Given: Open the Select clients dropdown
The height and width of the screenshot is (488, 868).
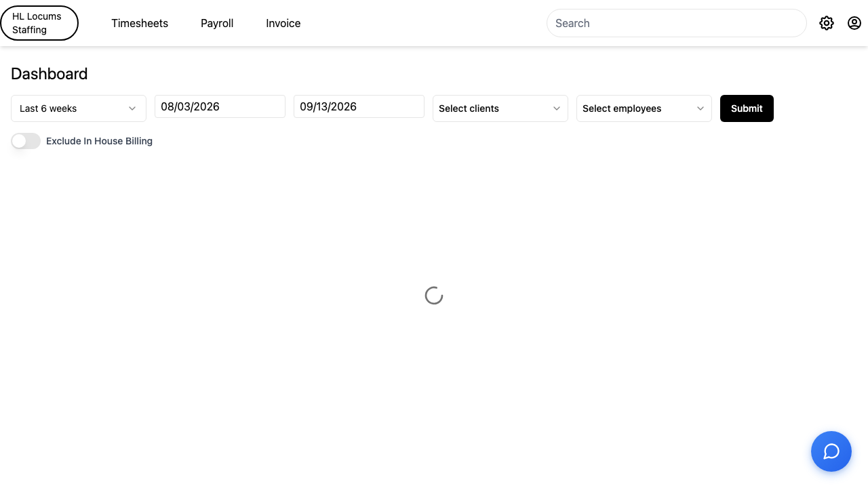Looking at the screenshot, I should click(500, 108).
